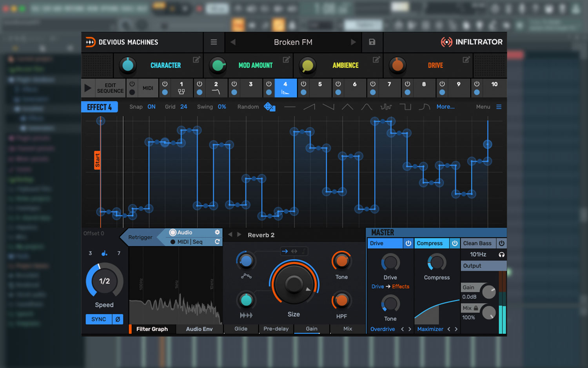
Task: Click the blue forward-arrow routing icon in Reverb 2
Action: (285, 251)
